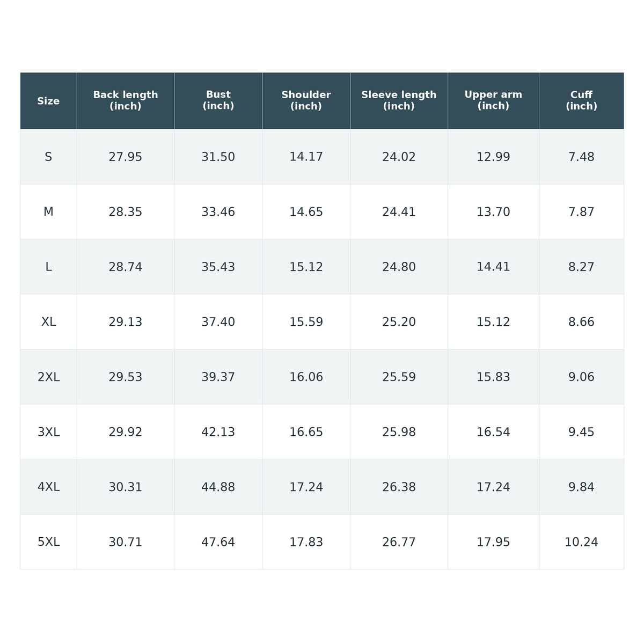The image size is (644, 644).
Task: Select the Upper arm (inch) header
Action: pyautogui.click(x=494, y=101)
